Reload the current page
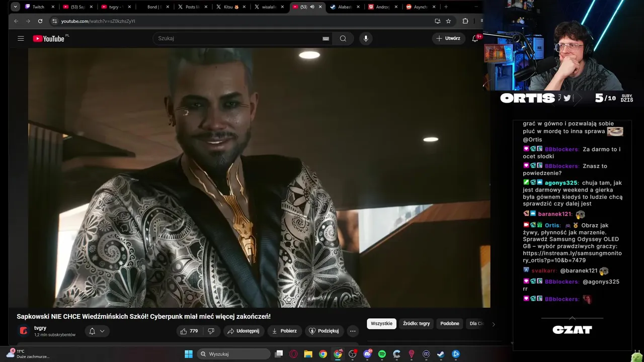This screenshot has width=644, height=362. [40, 21]
